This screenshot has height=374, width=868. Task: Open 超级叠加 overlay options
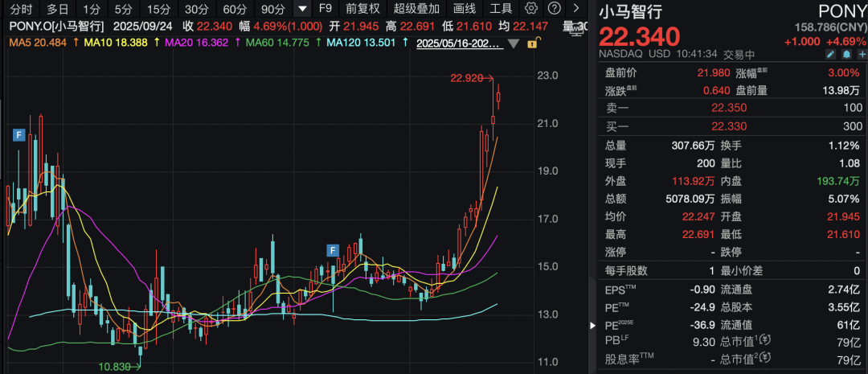point(416,8)
